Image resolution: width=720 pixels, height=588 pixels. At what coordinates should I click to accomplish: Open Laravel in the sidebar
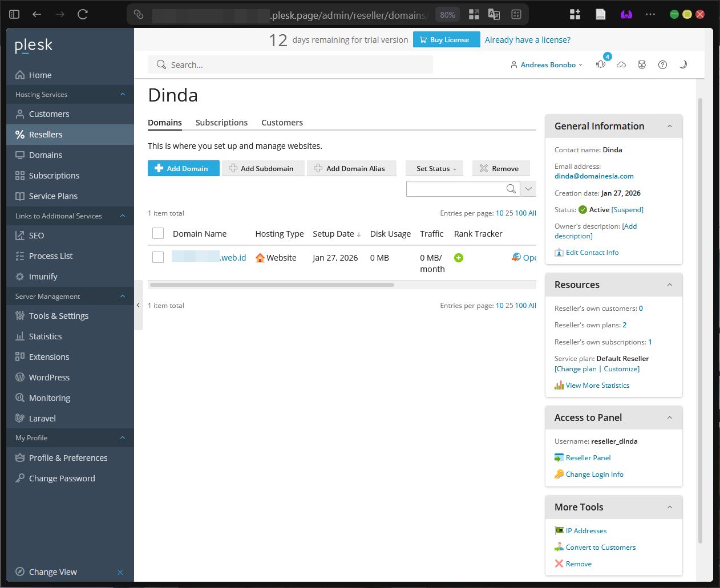[x=42, y=419]
